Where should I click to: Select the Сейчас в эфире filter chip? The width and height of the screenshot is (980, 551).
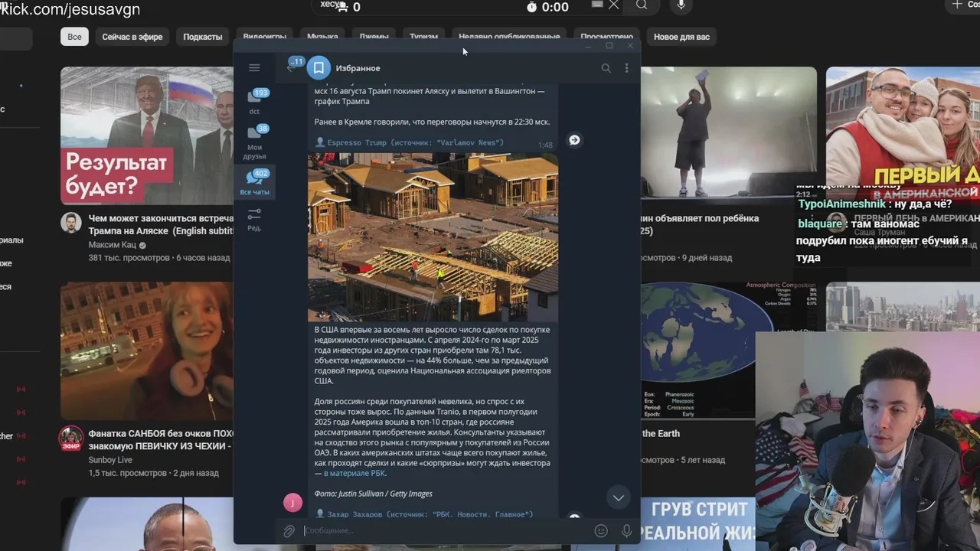click(x=132, y=37)
